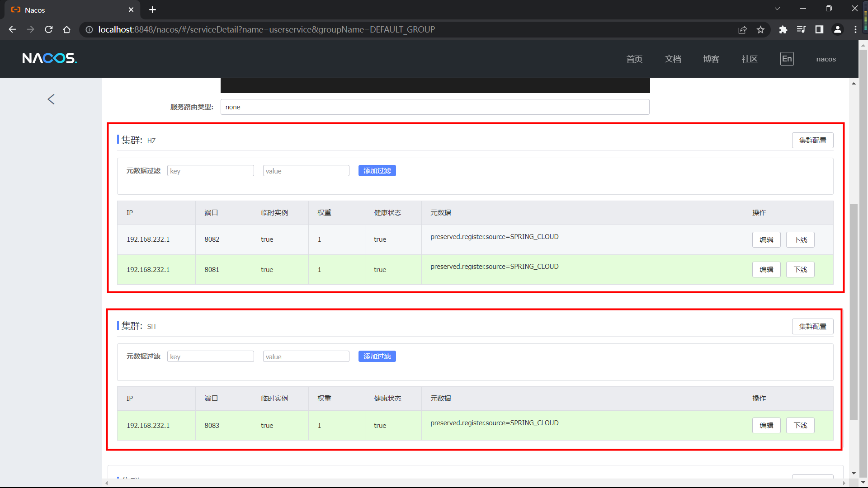Click 集群配置 button for HZ cluster
Viewport: 868px width, 488px height.
[812, 141]
